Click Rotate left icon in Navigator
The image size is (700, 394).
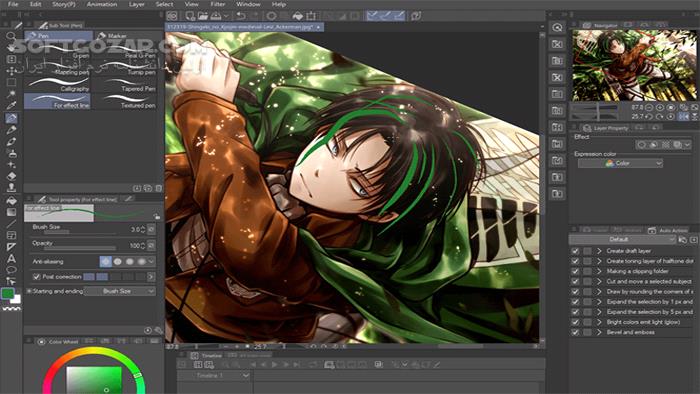(x=649, y=116)
